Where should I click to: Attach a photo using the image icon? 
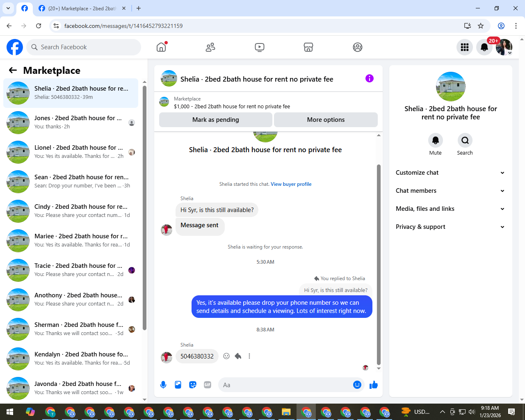coord(178,385)
